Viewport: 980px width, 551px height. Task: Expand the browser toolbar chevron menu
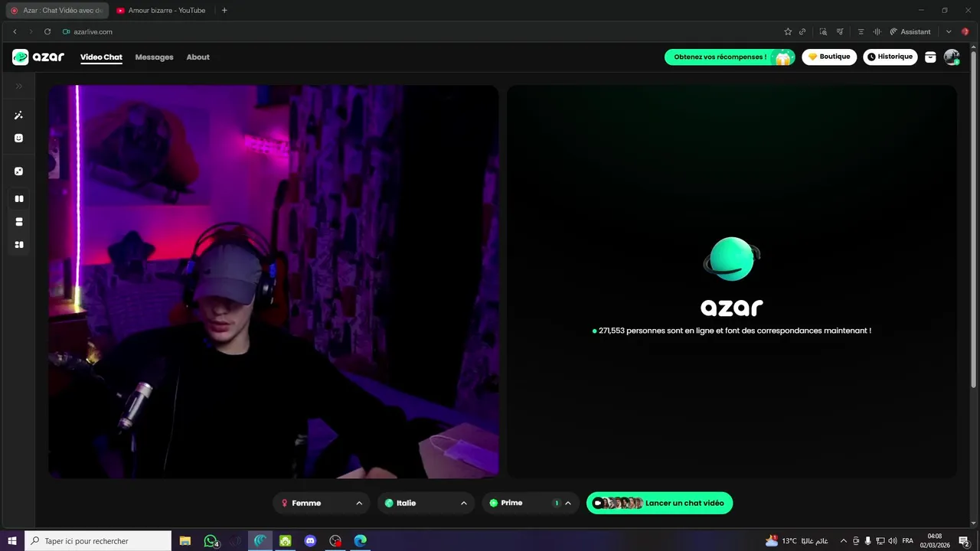tap(949, 31)
